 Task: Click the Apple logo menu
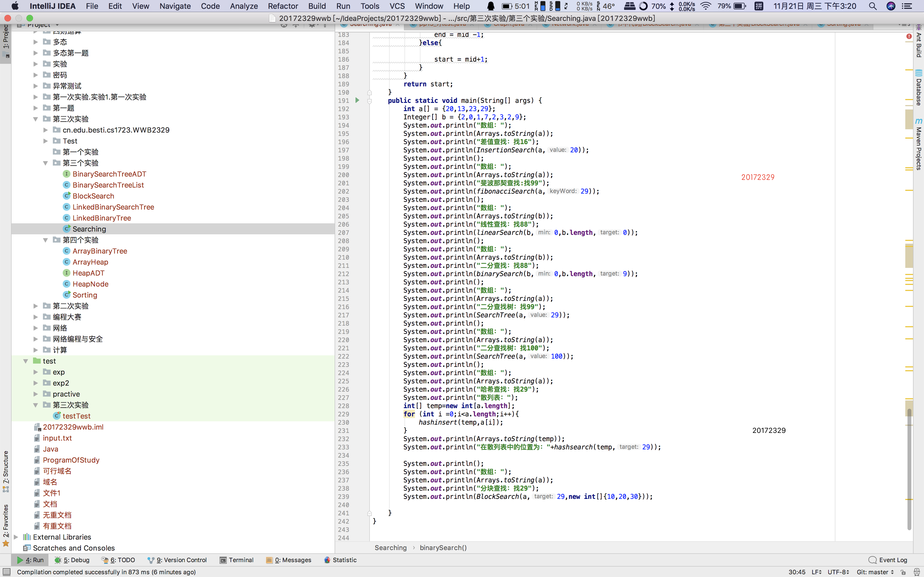click(15, 6)
